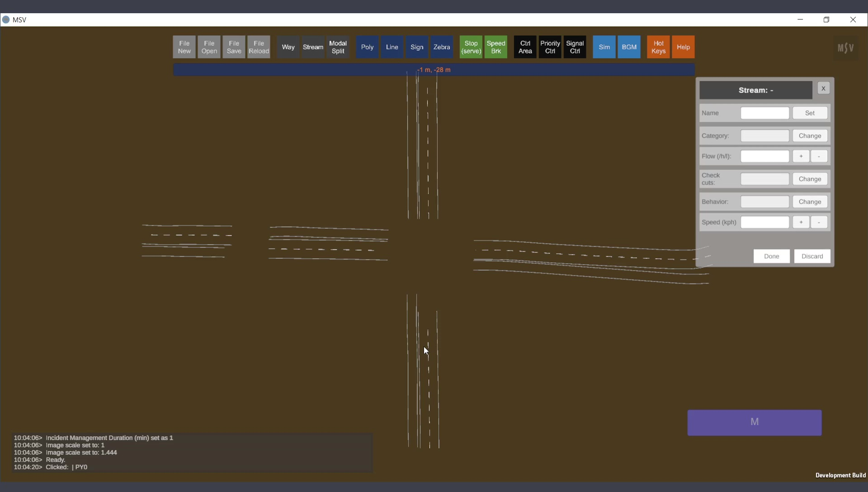Image resolution: width=868 pixels, height=492 pixels.
Task: Close the Stream panel with X
Action: pyautogui.click(x=823, y=89)
